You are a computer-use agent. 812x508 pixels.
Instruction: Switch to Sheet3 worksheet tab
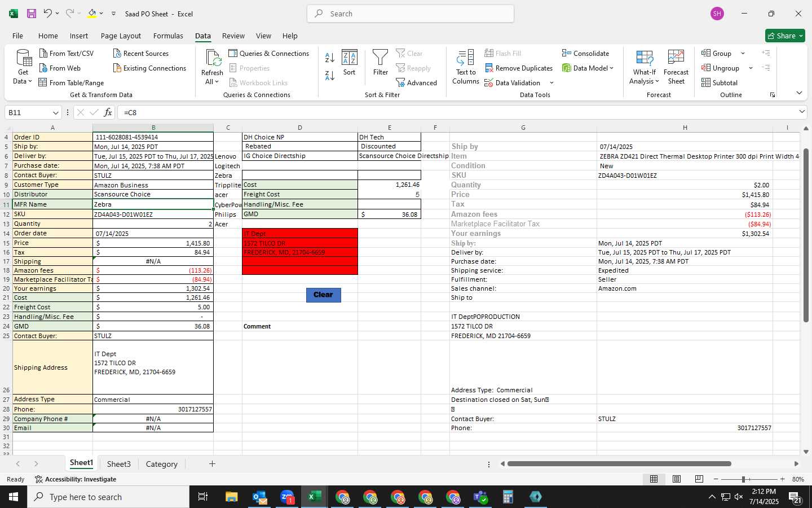tap(119, 464)
